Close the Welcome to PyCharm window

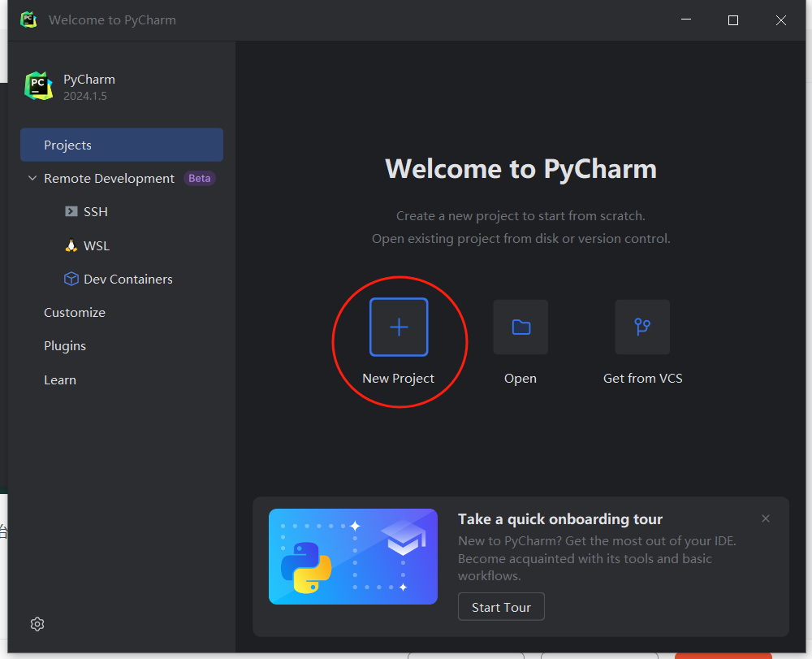[781, 20]
